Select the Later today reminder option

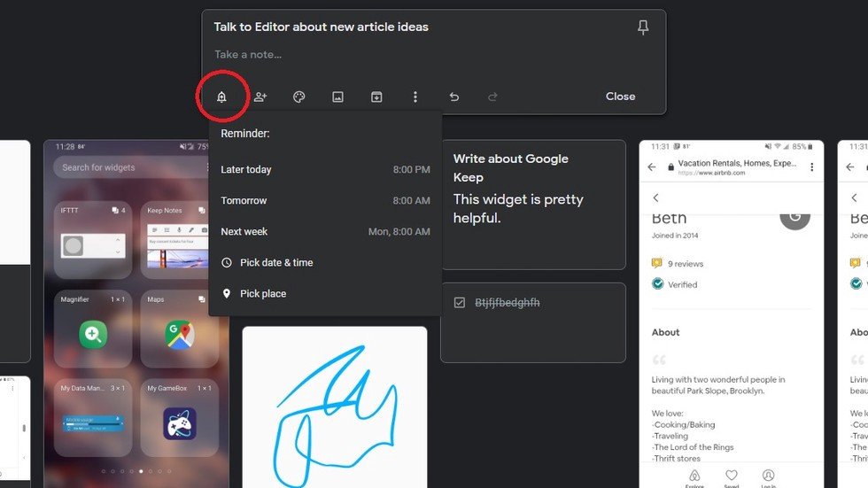pos(325,169)
